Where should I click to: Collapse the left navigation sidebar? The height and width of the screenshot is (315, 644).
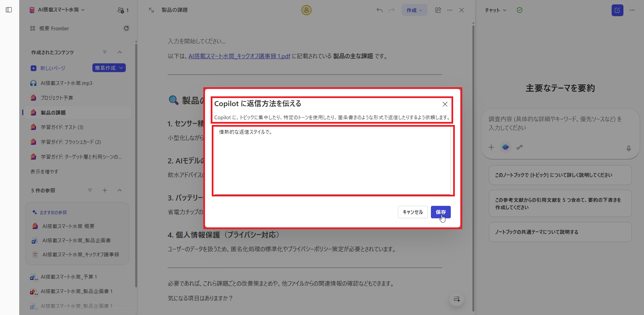pos(9,10)
